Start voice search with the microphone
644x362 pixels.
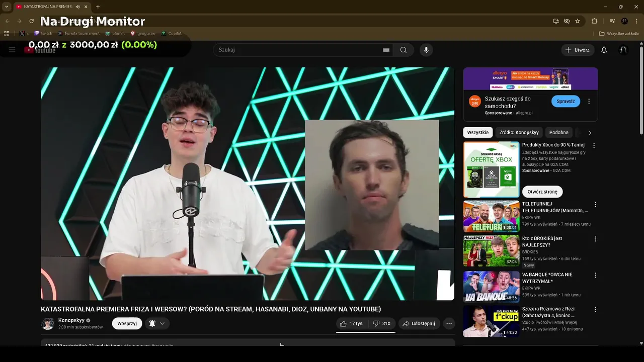tap(426, 50)
